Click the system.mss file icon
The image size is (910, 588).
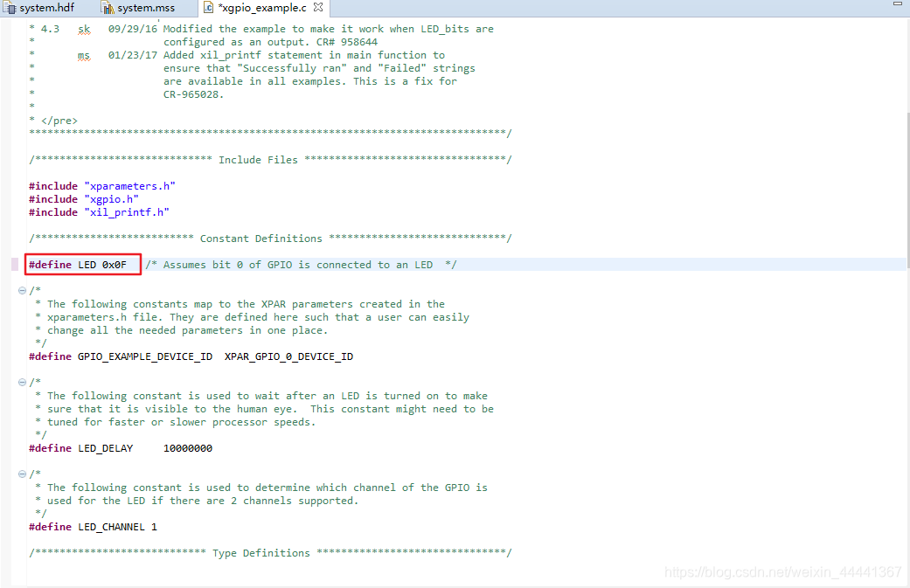click(x=108, y=8)
